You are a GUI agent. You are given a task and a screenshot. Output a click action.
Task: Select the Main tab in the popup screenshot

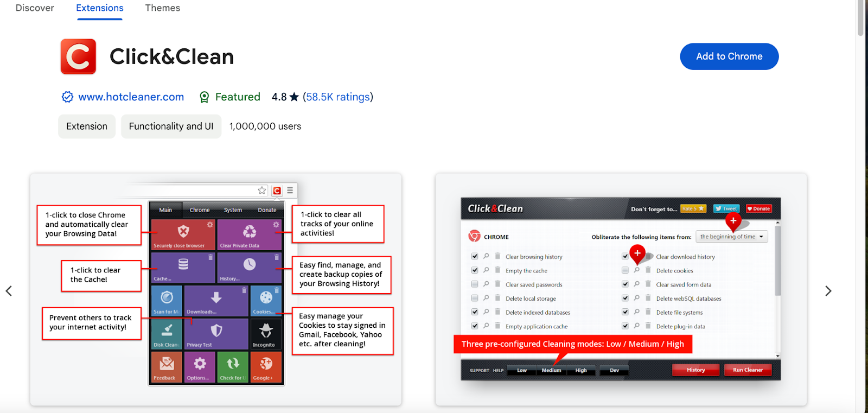point(165,210)
